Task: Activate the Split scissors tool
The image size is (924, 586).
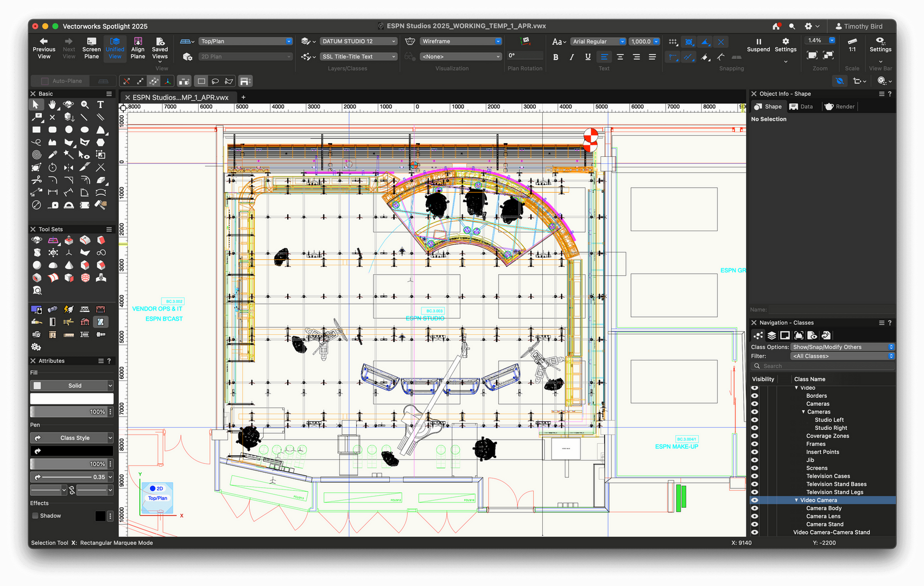Action: (x=36, y=180)
